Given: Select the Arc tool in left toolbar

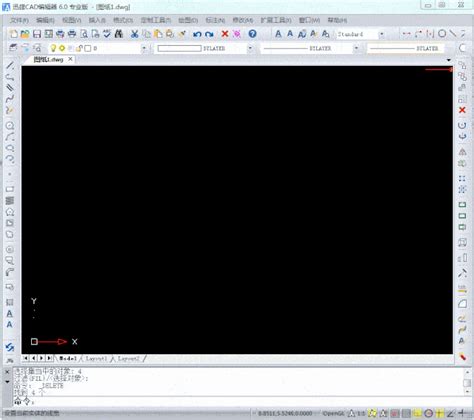Looking at the screenshot, I should pyautogui.click(x=10, y=137).
